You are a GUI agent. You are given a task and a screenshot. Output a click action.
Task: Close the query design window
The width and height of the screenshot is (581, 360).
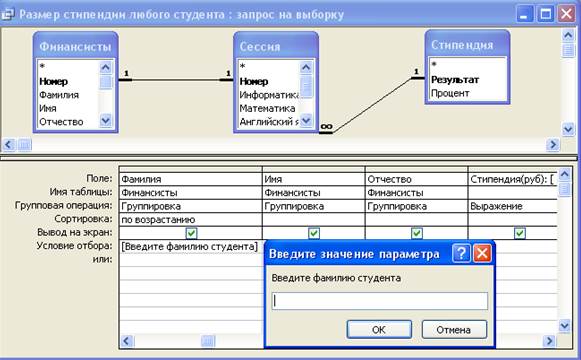point(566,14)
